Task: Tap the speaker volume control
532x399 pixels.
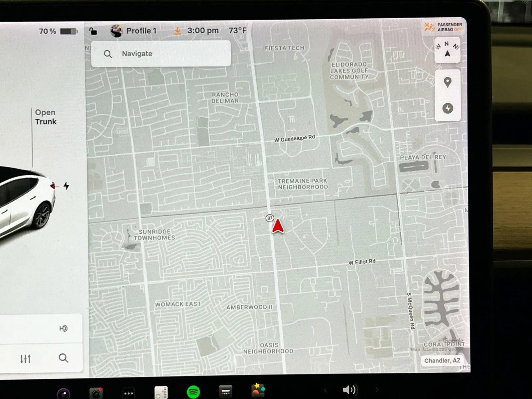Action: (x=349, y=390)
